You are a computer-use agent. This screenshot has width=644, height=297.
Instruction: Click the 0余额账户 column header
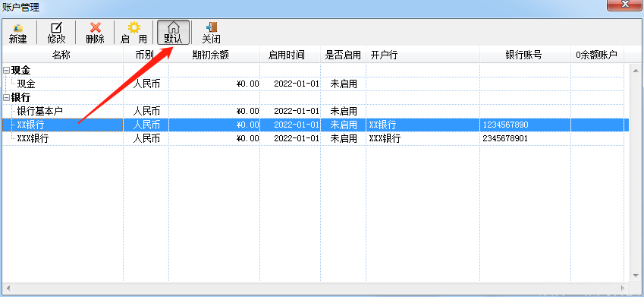point(597,54)
